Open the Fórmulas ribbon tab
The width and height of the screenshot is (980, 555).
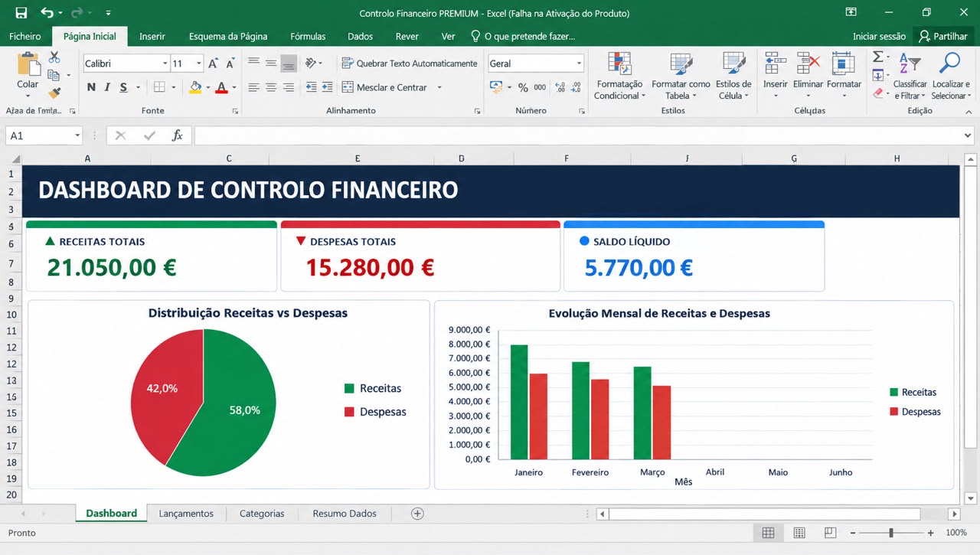click(x=308, y=36)
